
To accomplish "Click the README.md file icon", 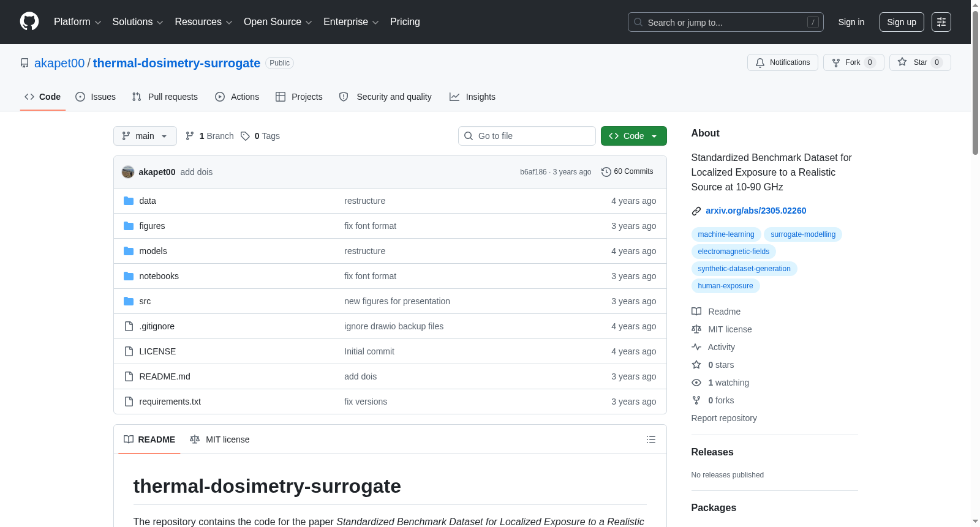I will [129, 376].
